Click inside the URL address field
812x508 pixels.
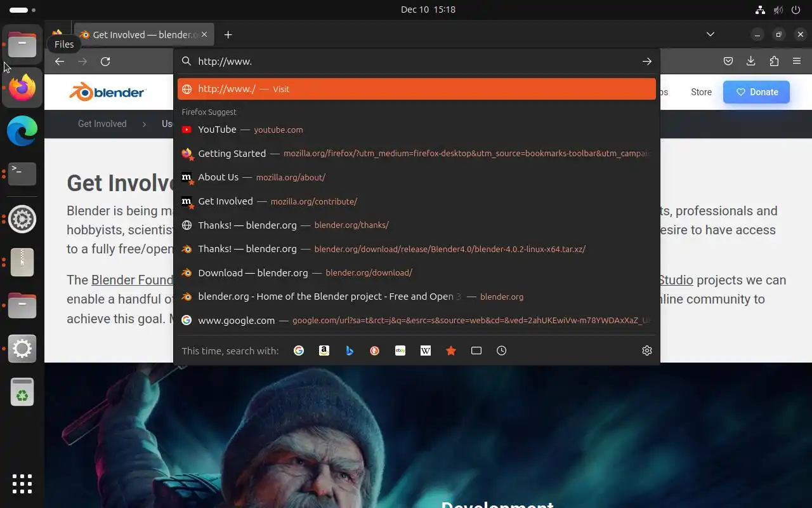pyautogui.click(x=416, y=62)
